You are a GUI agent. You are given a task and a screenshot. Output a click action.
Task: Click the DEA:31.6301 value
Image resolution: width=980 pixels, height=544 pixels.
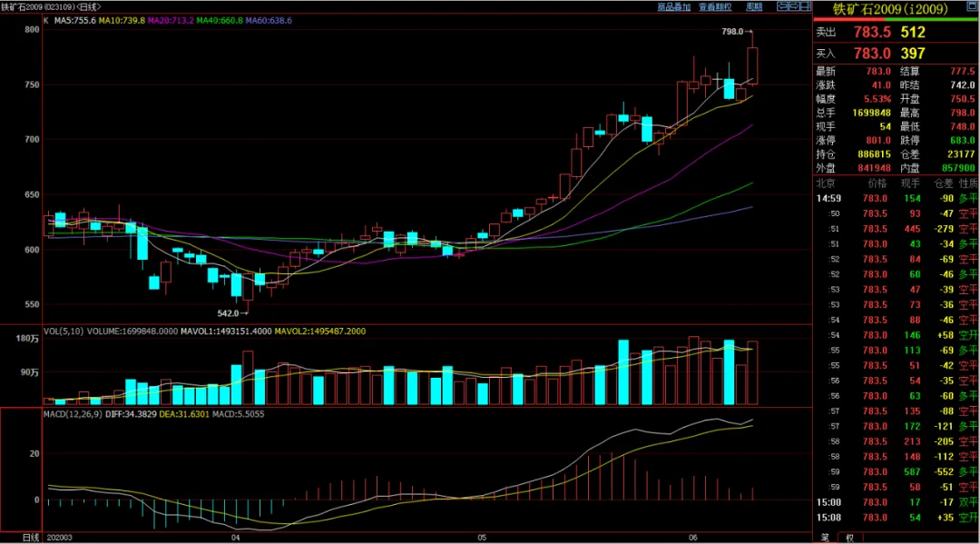pos(184,414)
